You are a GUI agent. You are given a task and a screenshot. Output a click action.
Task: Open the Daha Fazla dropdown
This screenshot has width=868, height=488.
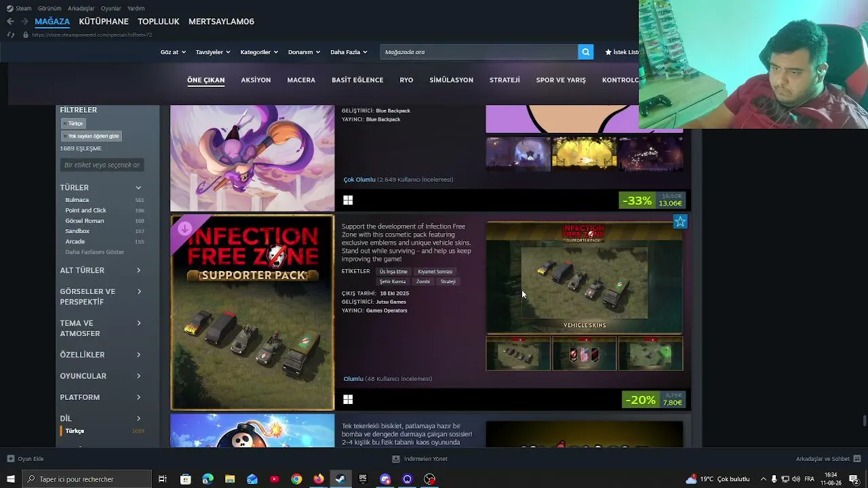click(x=349, y=52)
